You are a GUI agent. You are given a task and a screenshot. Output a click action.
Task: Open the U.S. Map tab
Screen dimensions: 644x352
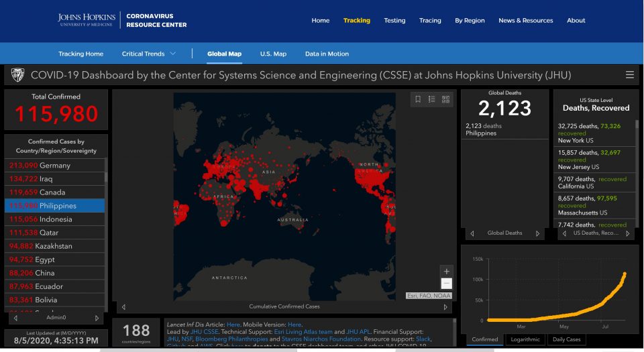273,54
